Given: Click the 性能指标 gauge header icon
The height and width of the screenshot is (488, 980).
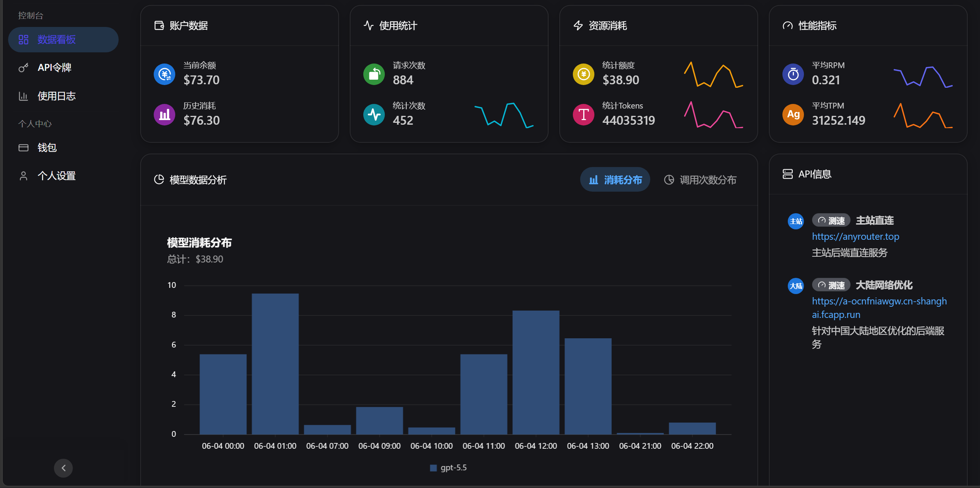Looking at the screenshot, I should point(788,26).
